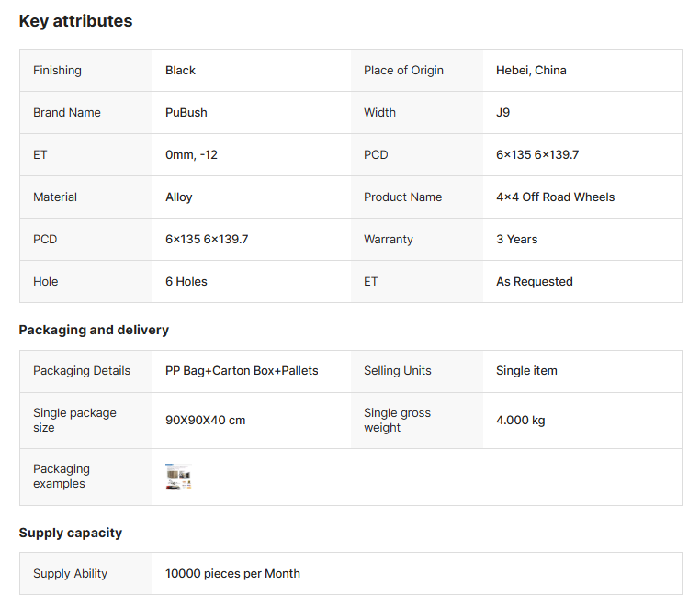Select the Supply capacity heading
Screen dimensions: 700x607
pyautogui.click(x=71, y=533)
